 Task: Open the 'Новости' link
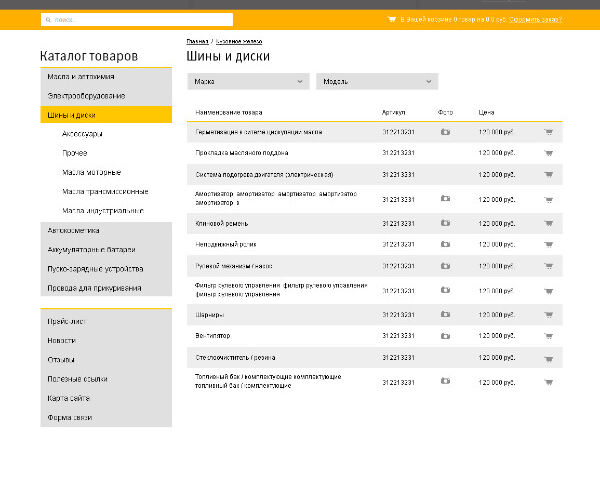(62, 341)
